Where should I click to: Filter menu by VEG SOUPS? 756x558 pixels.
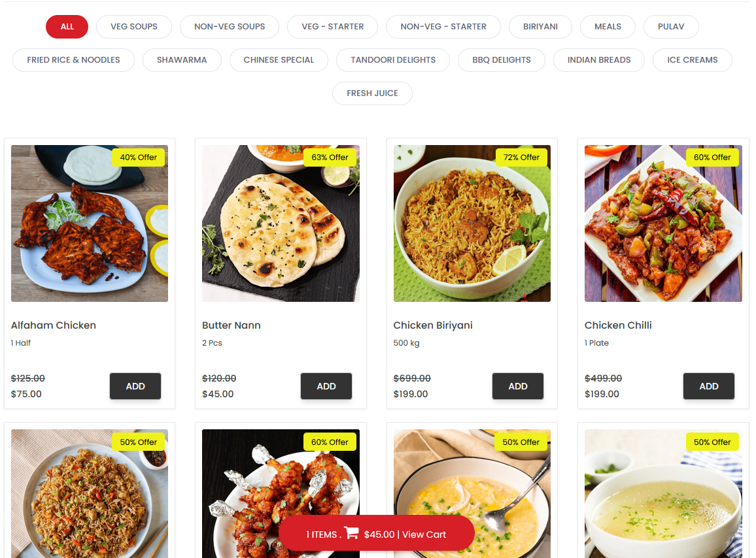(x=134, y=27)
